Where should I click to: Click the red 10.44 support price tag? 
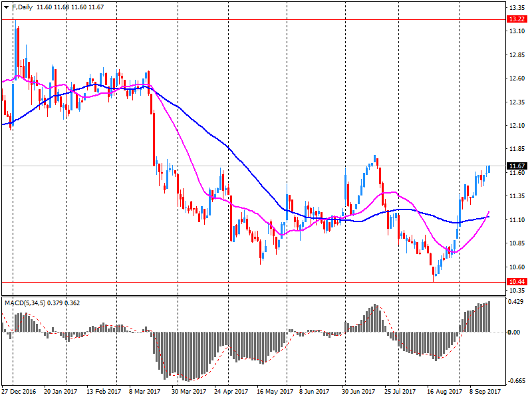pyautogui.click(x=517, y=281)
